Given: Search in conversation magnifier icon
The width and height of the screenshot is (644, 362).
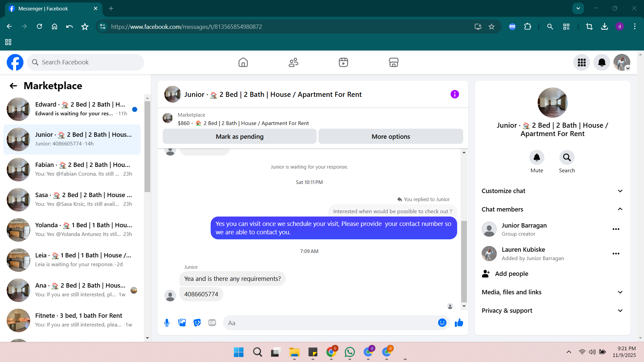Looking at the screenshot, I should [567, 157].
